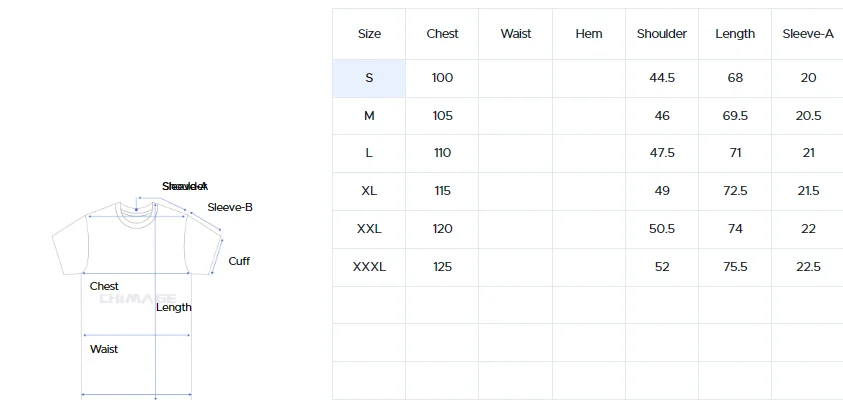The height and width of the screenshot is (400, 843).
Task: Click the chest value 110 for size L
Action: point(442,153)
